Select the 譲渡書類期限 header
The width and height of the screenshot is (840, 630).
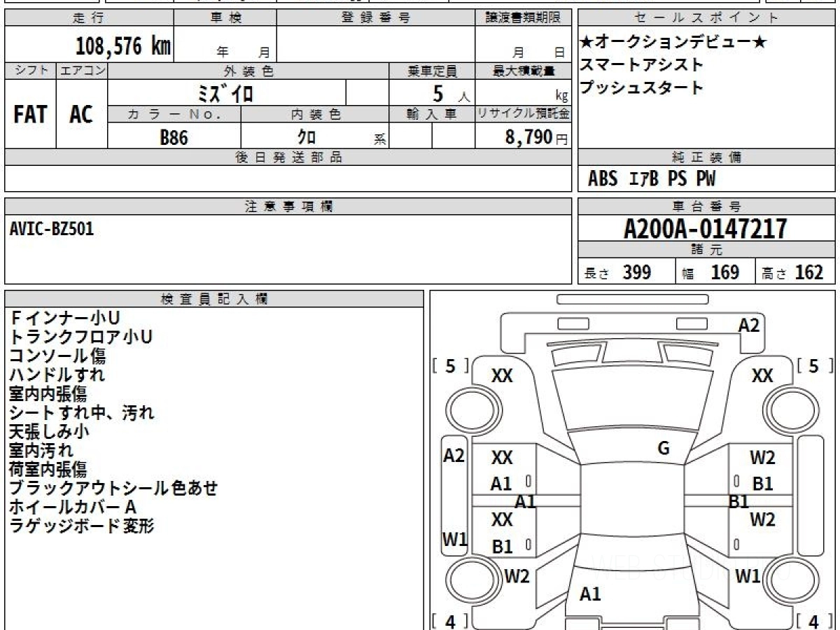click(x=524, y=19)
